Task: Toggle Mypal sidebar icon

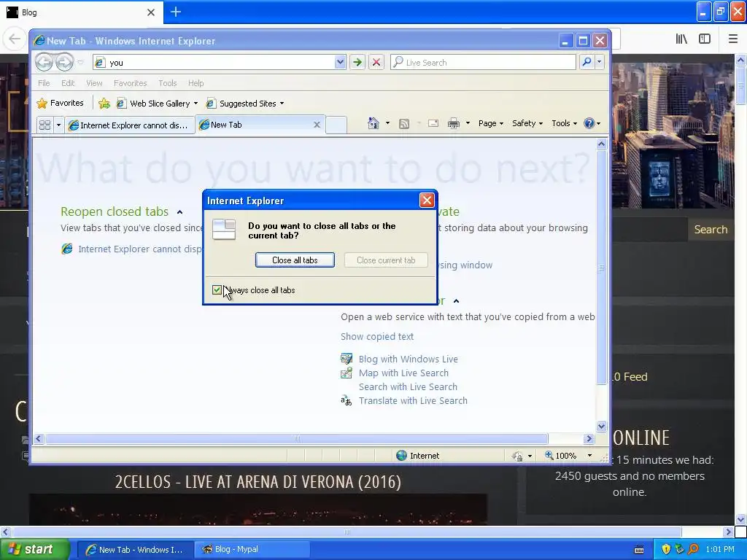Action: 705,39
